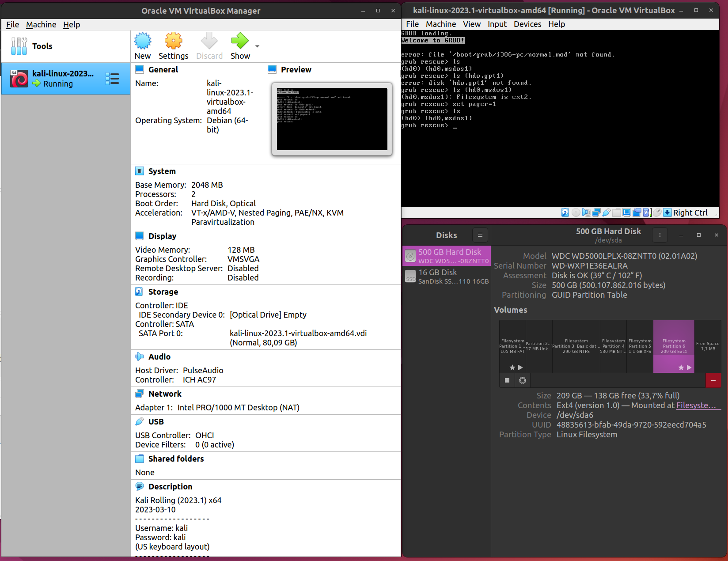Click the green Show VM arrow
The image size is (728, 561).
pos(240,42)
